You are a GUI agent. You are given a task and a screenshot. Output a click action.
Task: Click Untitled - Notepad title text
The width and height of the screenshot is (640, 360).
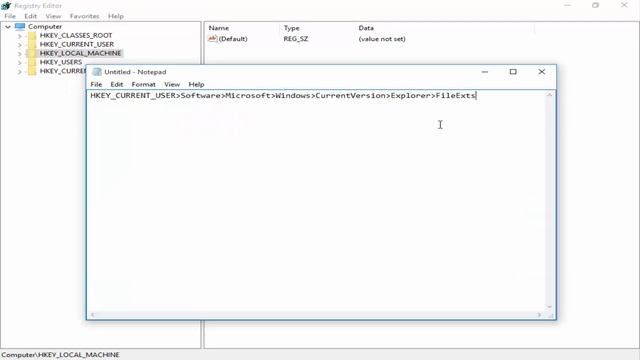coord(135,72)
